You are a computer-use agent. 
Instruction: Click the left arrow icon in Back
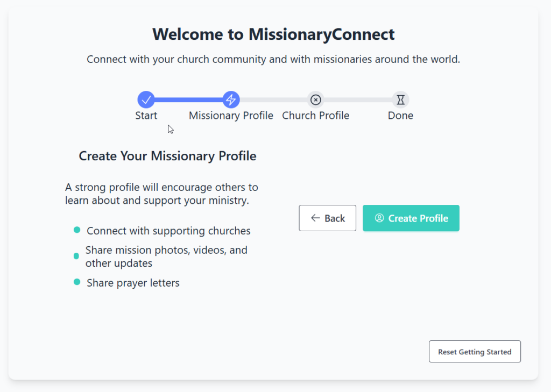pyautogui.click(x=315, y=218)
